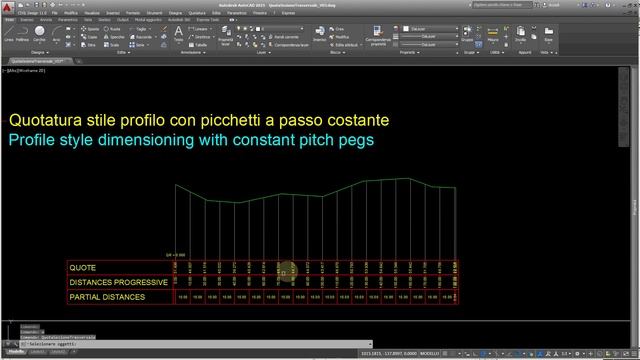
Task: Click the vertical navigation bar at right
Action: (624, 107)
